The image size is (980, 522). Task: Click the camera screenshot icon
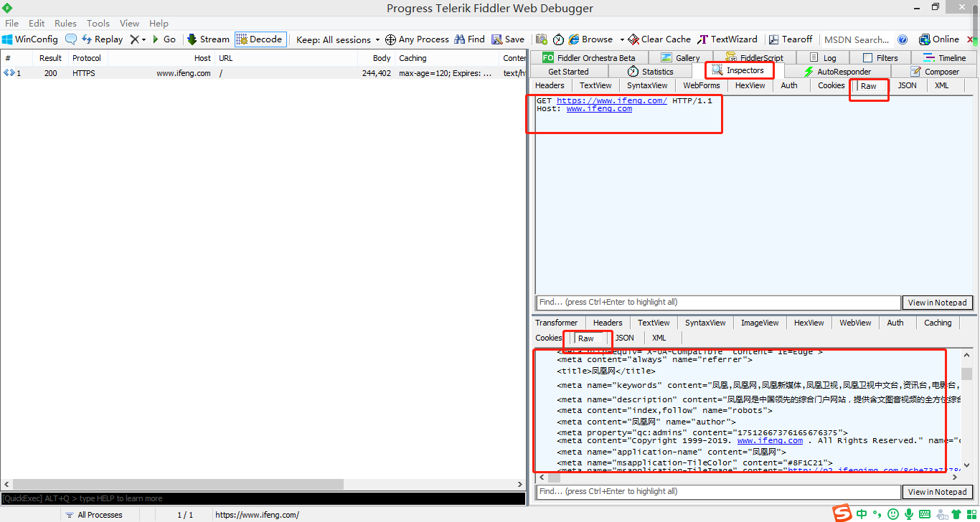pos(542,39)
